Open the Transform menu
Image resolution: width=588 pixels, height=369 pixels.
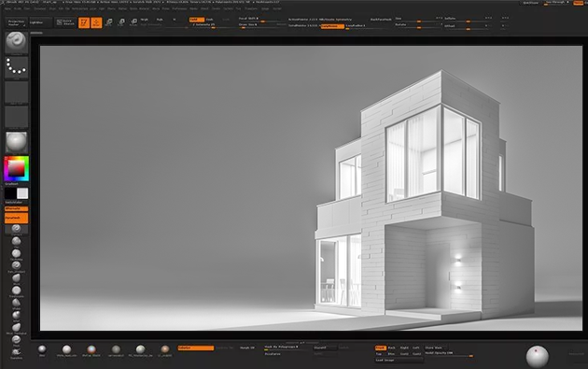(x=251, y=8)
